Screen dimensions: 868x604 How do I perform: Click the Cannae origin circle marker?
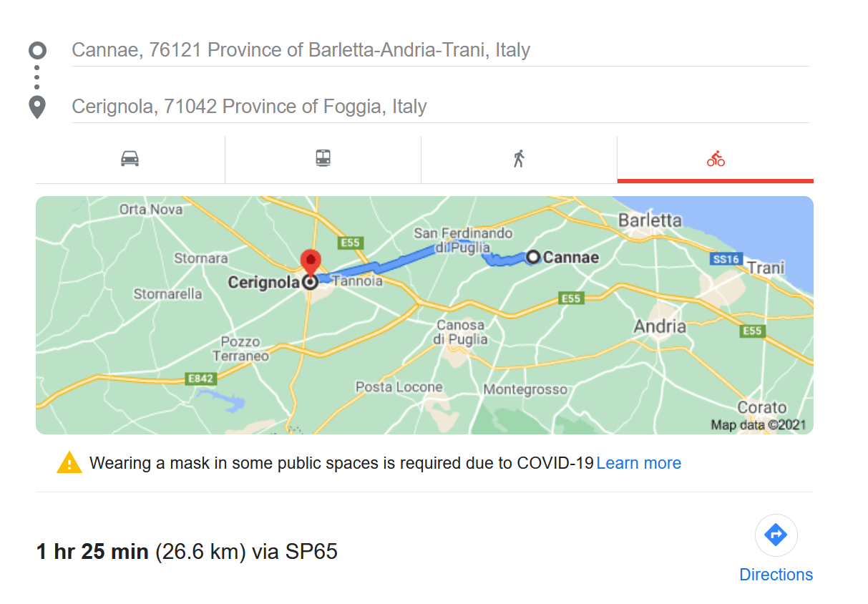click(533, 257)
